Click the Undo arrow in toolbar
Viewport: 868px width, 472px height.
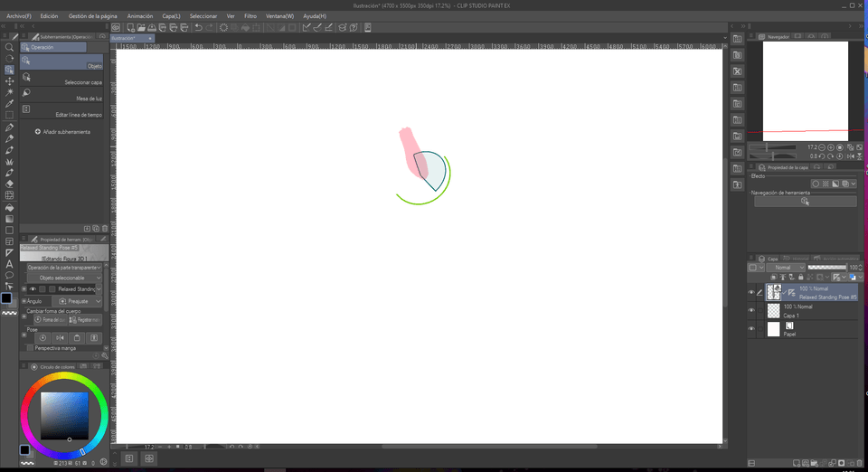(198, 27)
